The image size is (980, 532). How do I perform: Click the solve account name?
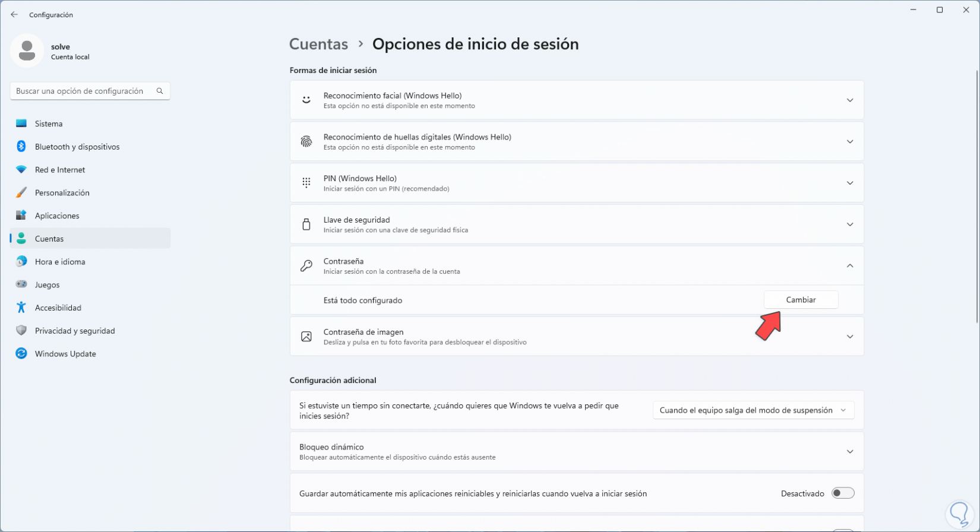[61, 47]
